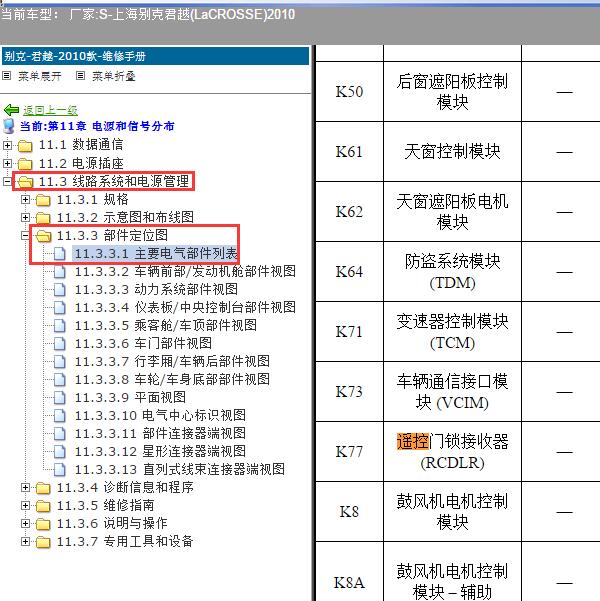Image resolution: width=600 pixels, height=601 pixels.
Task: Open 11.3.3.6 车门部件视图
Action: (x=143, y=343)
